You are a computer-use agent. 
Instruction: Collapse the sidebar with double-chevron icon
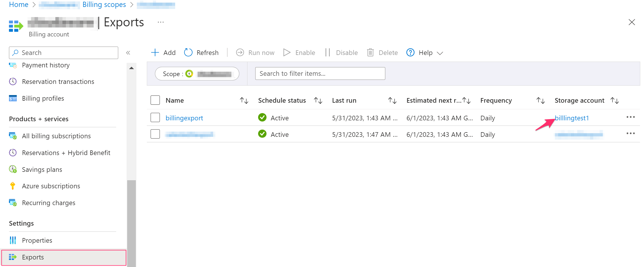click(x=128, y=53)
